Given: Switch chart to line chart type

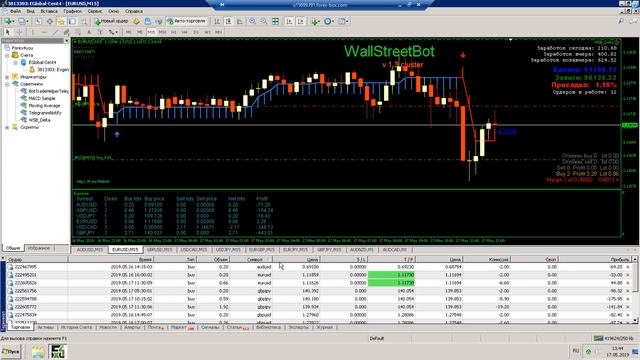Looking at the screenshot, I should (x=240, y=21).
